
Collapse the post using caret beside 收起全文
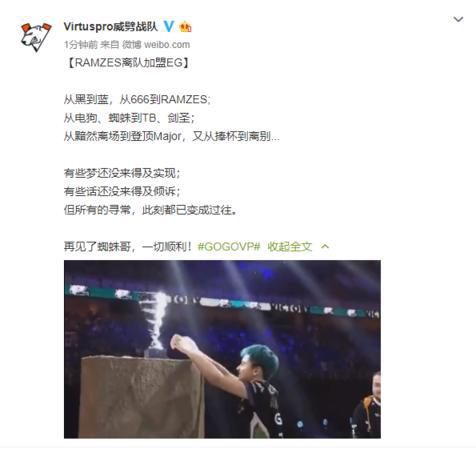325,247
